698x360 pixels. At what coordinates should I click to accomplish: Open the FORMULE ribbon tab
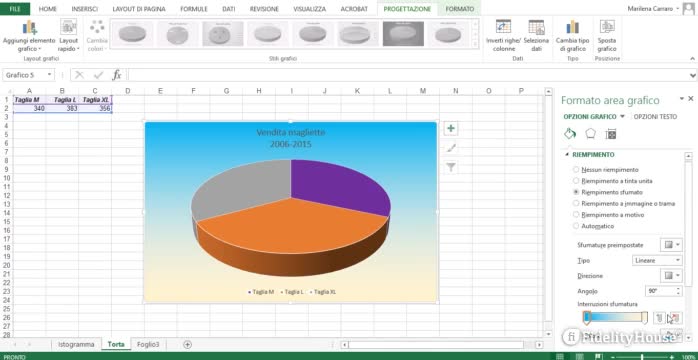pyautogui.click(x=194, y=9)
